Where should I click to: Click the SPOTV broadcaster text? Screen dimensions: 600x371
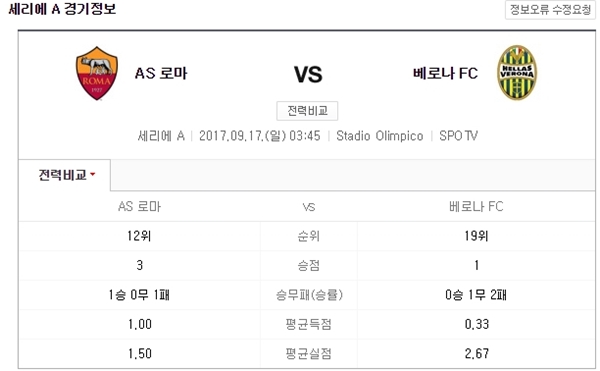tap(458, 136)
